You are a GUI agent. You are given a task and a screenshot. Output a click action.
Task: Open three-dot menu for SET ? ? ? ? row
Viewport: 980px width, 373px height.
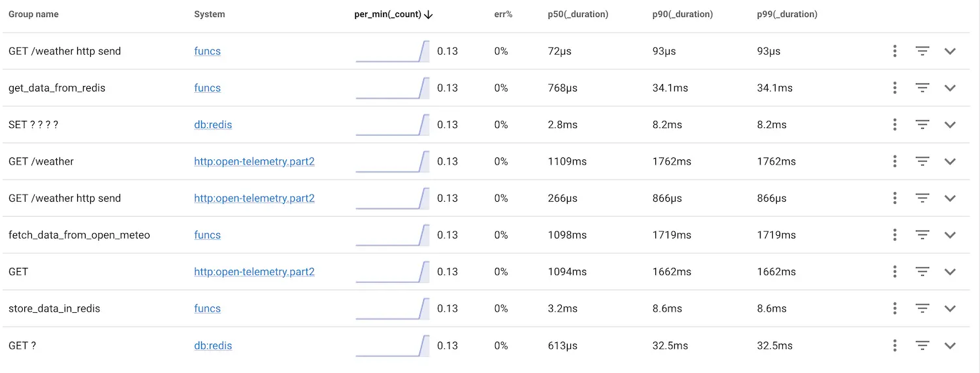[895, 125]
